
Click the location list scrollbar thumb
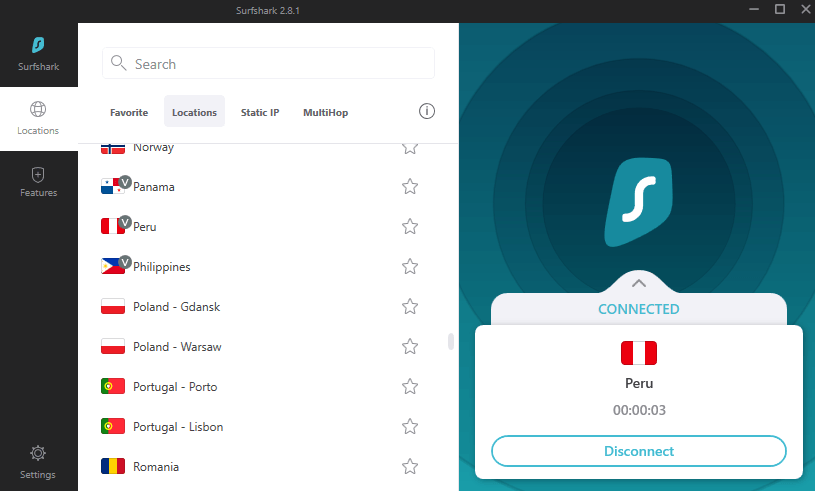pos(451,341)
